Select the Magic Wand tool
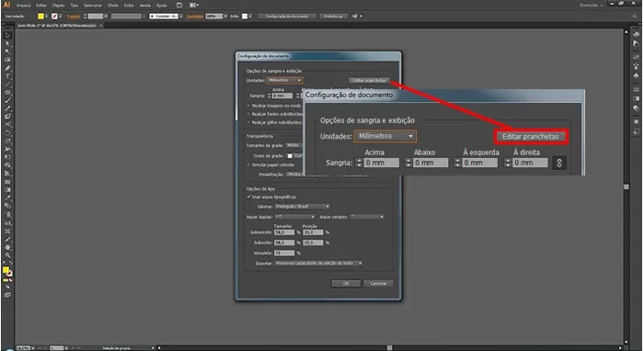Image resolution: width=644 pixels, height=351 pixels. tap(7, 51)
